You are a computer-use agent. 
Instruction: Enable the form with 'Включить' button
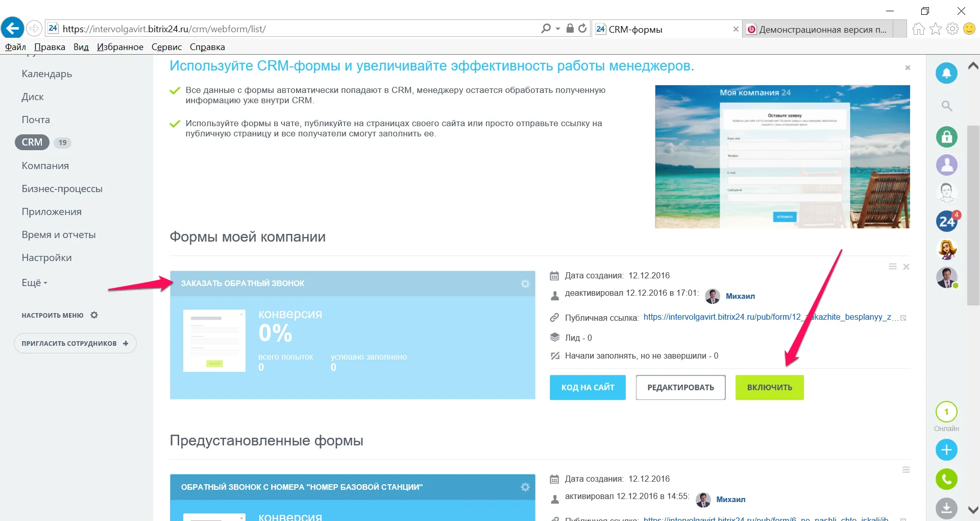point(769,388)
